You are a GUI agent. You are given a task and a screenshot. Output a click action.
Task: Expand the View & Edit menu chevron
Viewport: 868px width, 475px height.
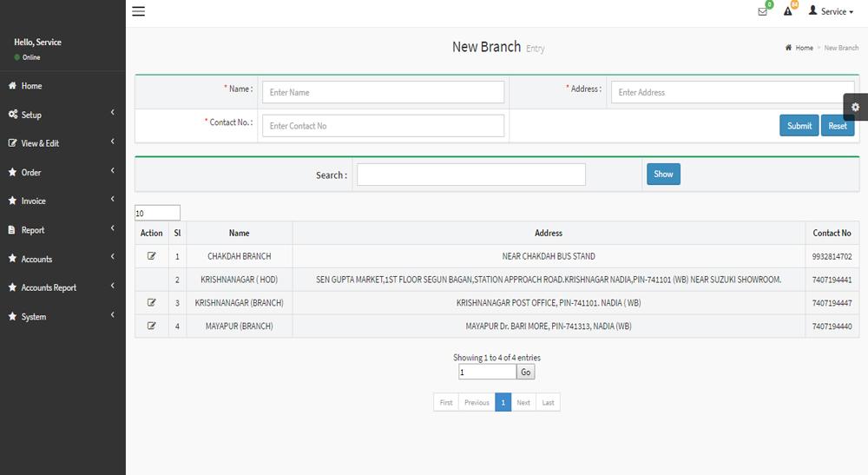pyautogui.click(x=112, y=142)
